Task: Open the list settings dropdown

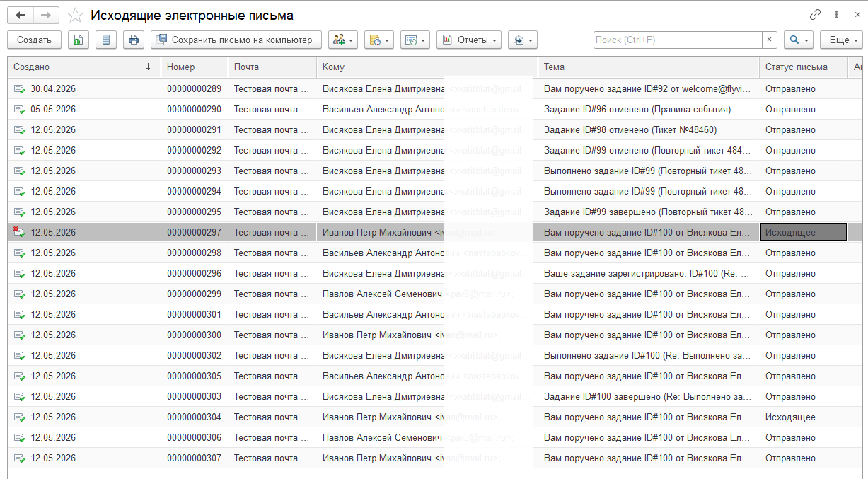Action: coord(415,40)
